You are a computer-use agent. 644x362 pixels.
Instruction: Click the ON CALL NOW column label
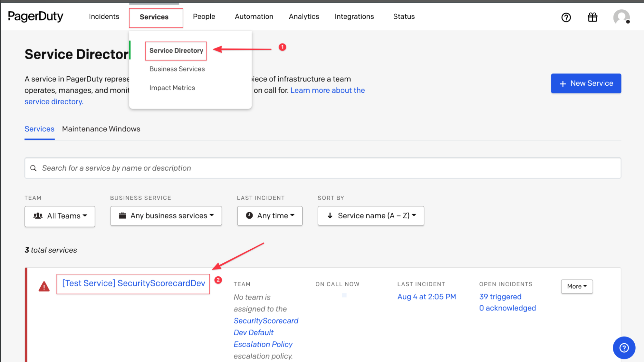337,284
